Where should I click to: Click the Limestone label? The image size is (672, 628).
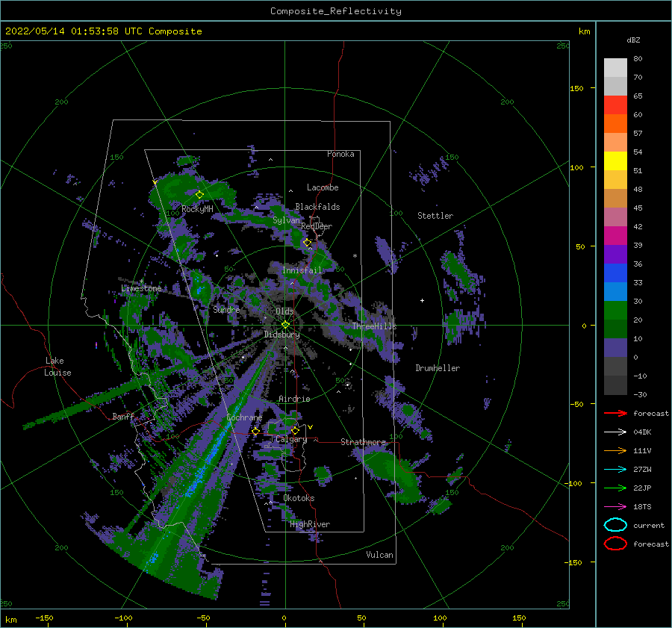(x=141, y=288)
